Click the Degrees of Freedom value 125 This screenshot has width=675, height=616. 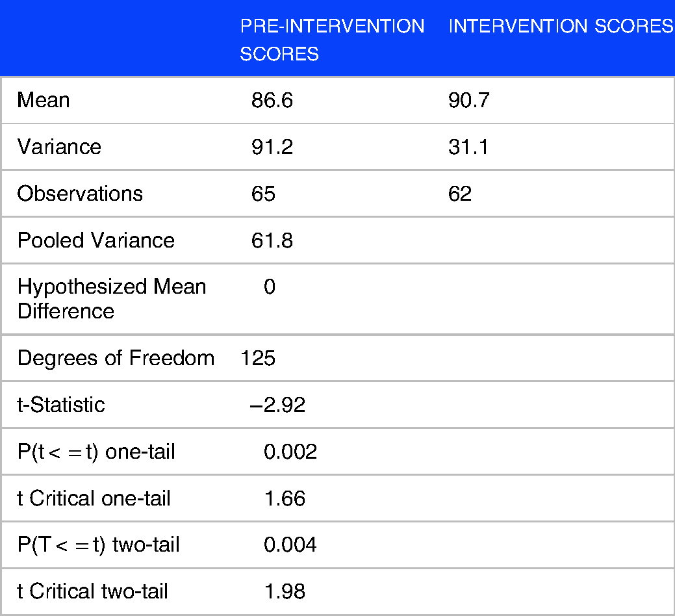tap(258, 358)
